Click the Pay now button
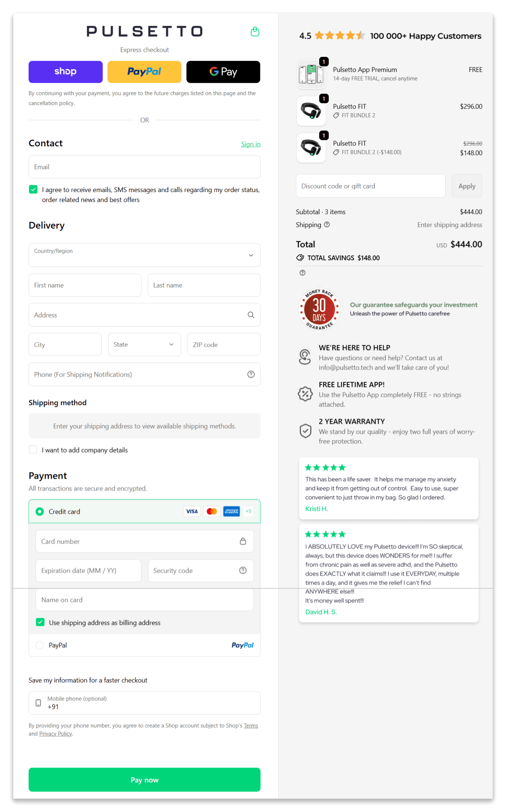 tap(145, 780)
